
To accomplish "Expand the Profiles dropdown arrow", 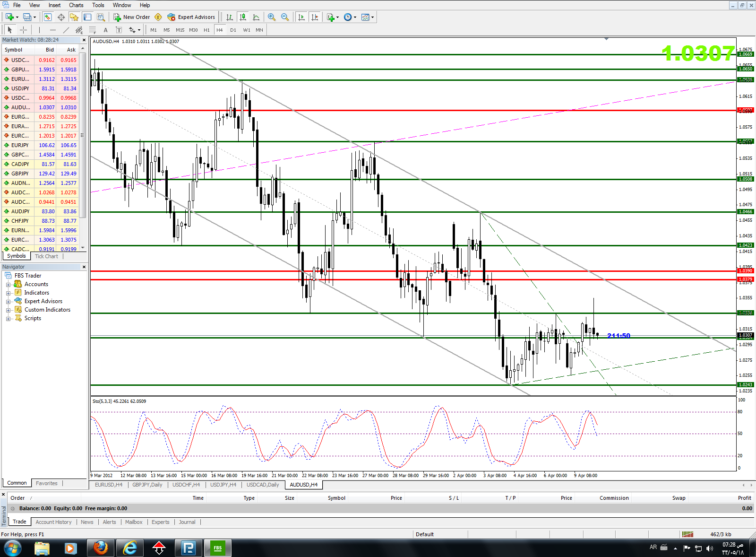I will click(x=34, y=17).
